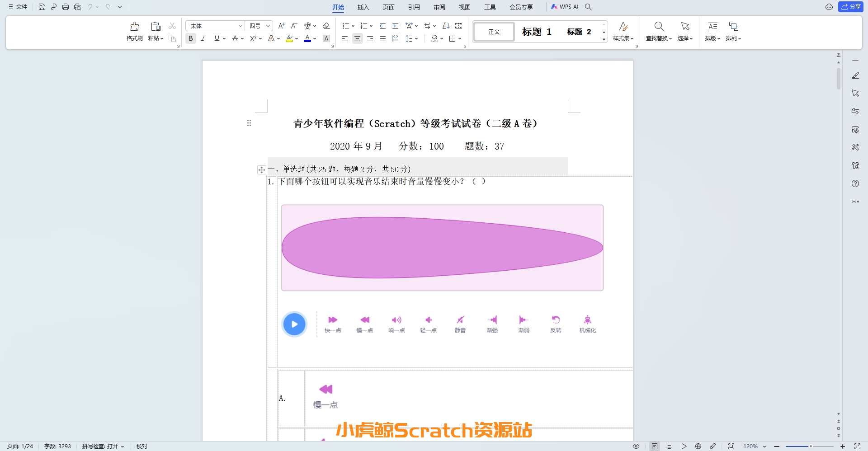Set alignment to Right
This screenshot has height=451, width=868.
(370, 38)
